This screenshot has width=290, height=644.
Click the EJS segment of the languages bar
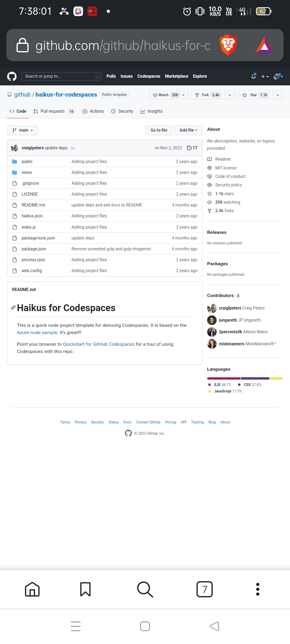pyautogui.click(x=223, y=378)
